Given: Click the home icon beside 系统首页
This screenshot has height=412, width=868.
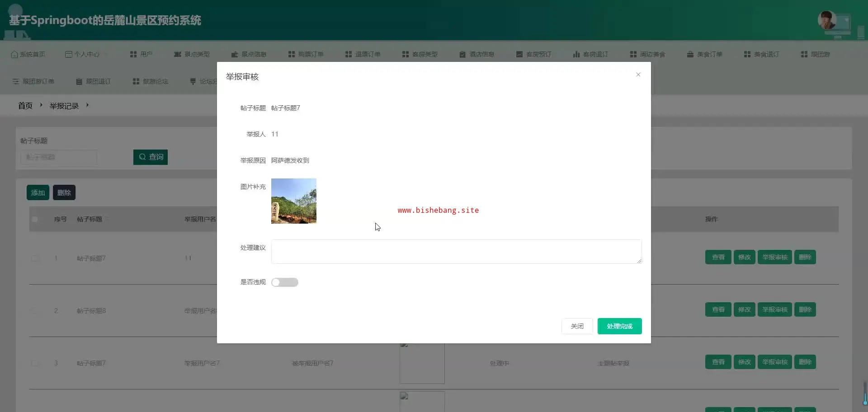Looking at the screenshot, I should (14, 54).
